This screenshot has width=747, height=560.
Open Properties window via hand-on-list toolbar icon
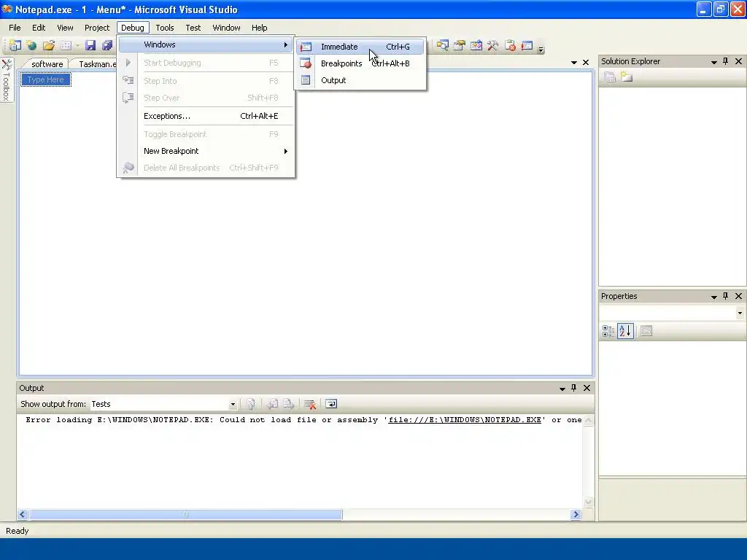point(460,45)
